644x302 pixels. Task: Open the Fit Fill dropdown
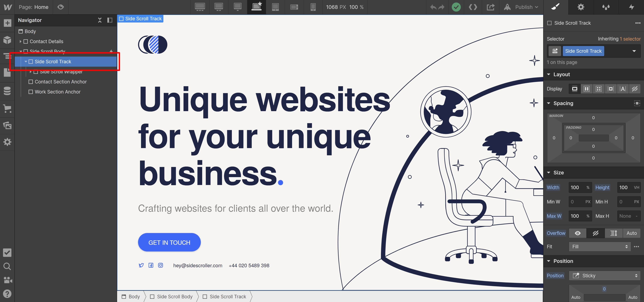click(x=600, y=247)
